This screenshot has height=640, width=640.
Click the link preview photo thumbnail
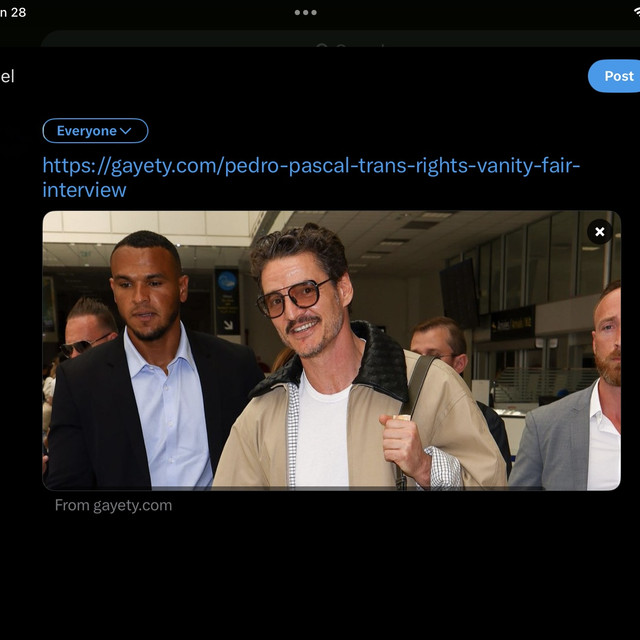331,350
